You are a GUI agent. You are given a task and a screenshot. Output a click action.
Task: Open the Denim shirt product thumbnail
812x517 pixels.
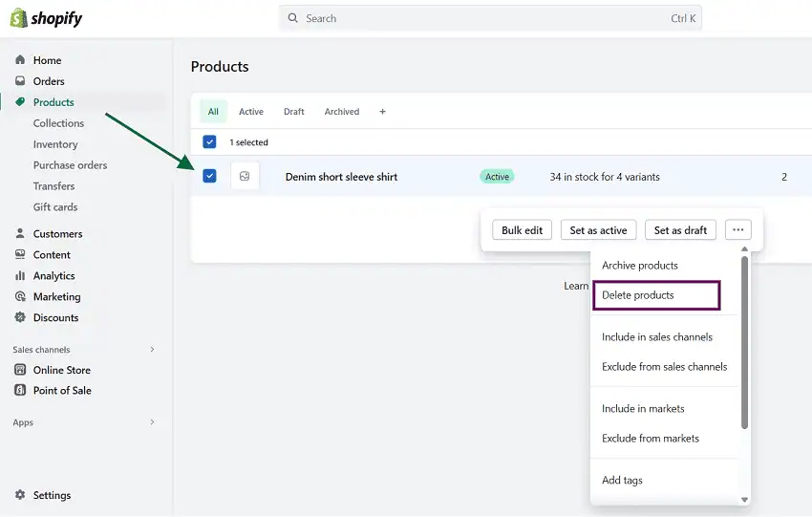pyautogui.click(x=245, y=177)
